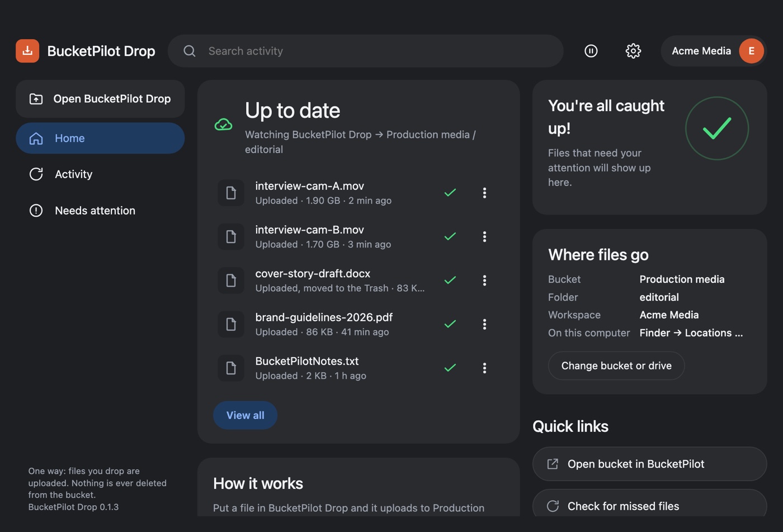Open more options for brand-guidelines-2026.pdf
Screen dimensions: 783x532
tap(484, 324)
